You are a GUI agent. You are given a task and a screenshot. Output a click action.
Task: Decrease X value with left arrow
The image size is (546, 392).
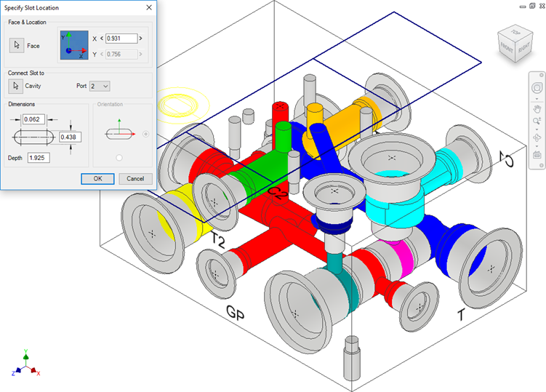[102, 38]
